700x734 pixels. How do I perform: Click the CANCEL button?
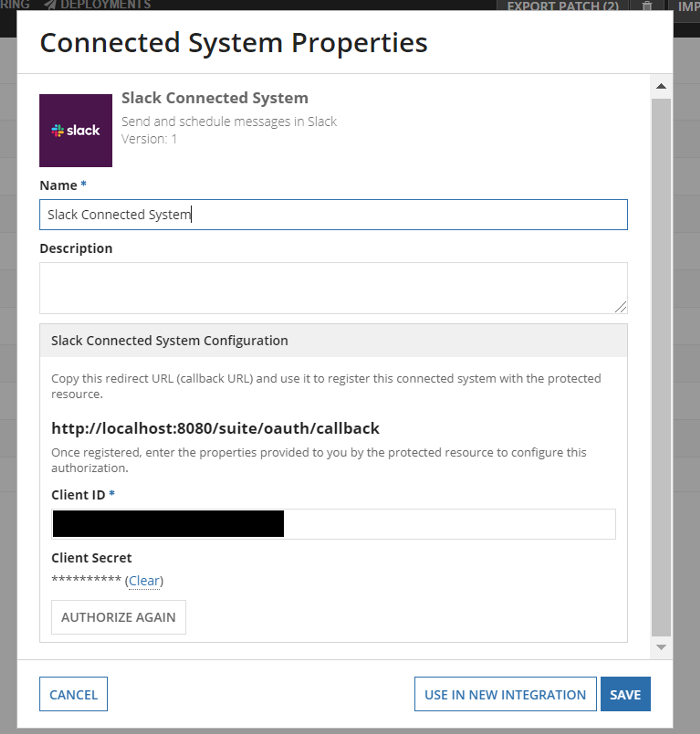[x=73, y=694]
